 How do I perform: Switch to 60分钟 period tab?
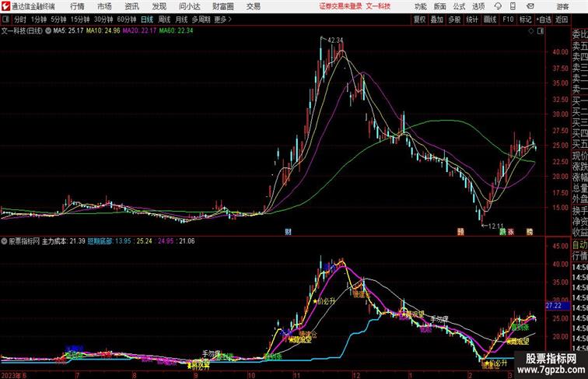pos(127,19)
